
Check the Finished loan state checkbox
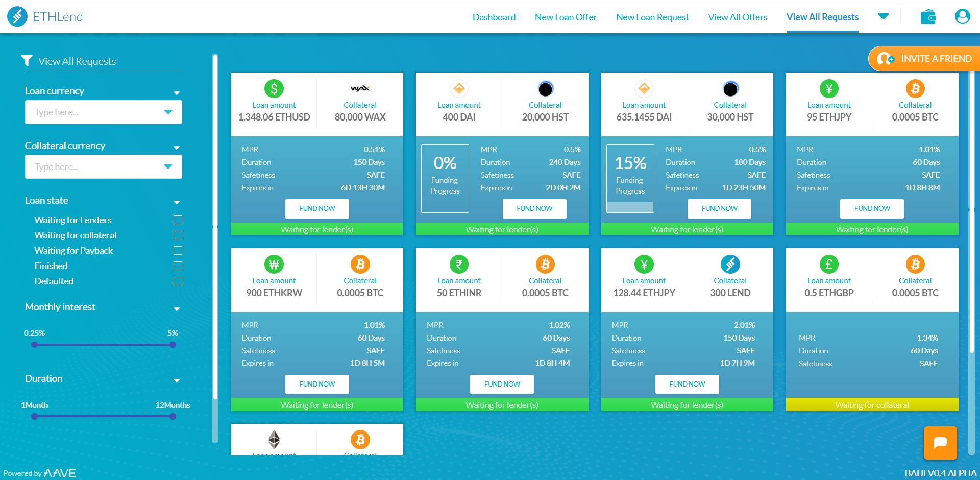point(178,266)
